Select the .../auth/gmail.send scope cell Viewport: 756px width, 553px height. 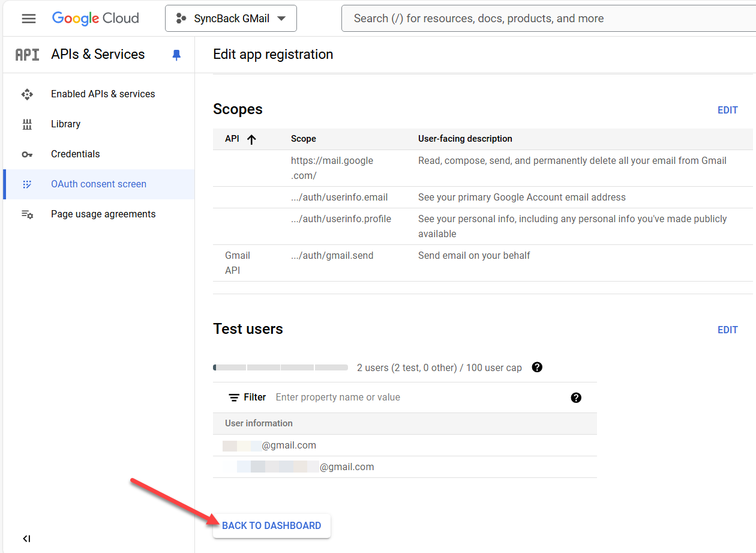pyautogui.click(x=332, y=256)
